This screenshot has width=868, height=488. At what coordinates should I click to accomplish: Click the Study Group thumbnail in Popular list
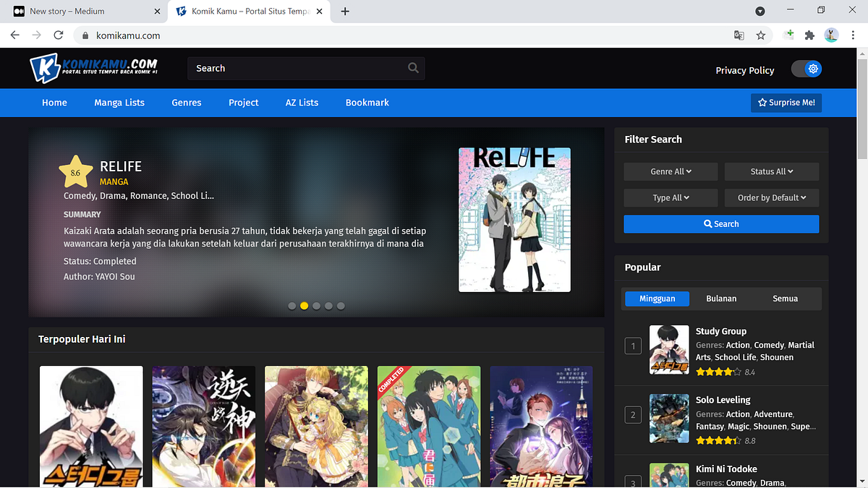[x=669, y=350]
